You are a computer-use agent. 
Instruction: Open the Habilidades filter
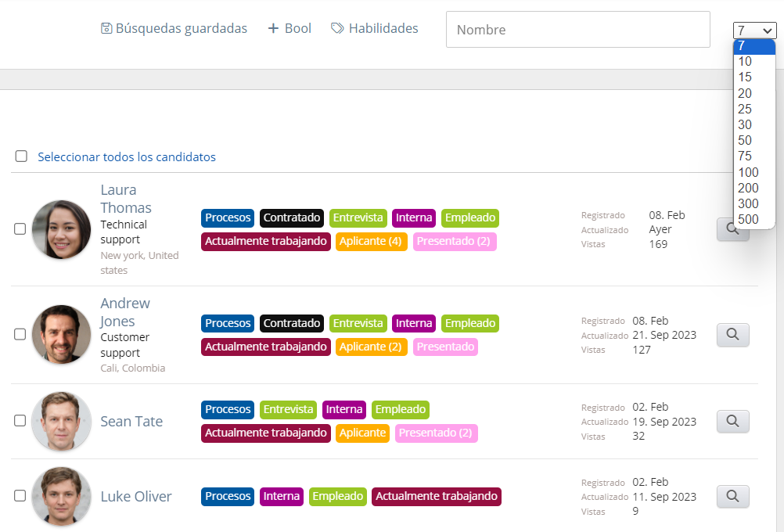(x=383, y=29)
